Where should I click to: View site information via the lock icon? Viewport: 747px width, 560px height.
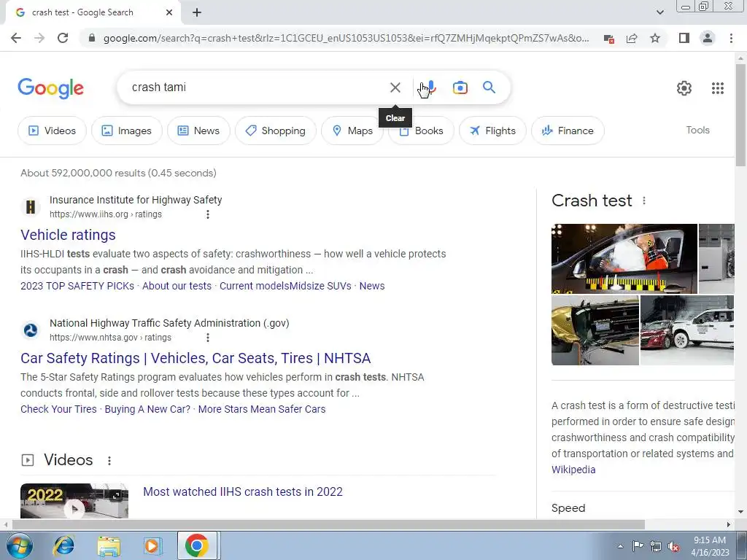[x=92, y=38]
